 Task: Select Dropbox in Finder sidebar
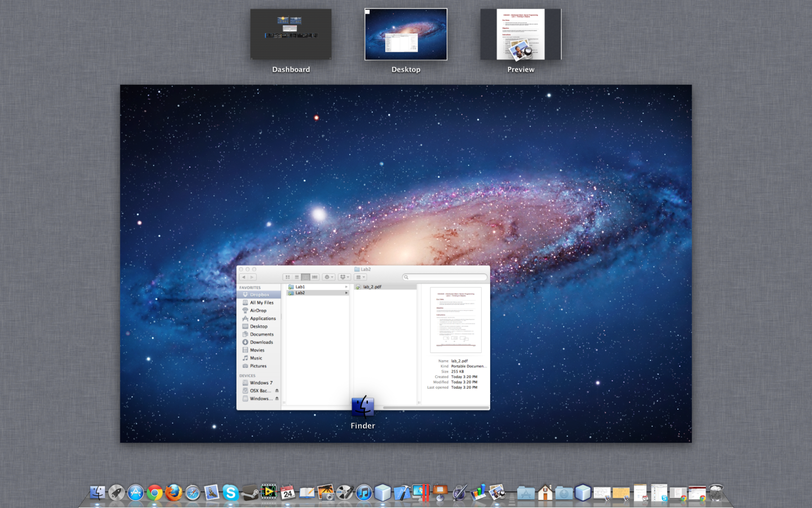259,295
